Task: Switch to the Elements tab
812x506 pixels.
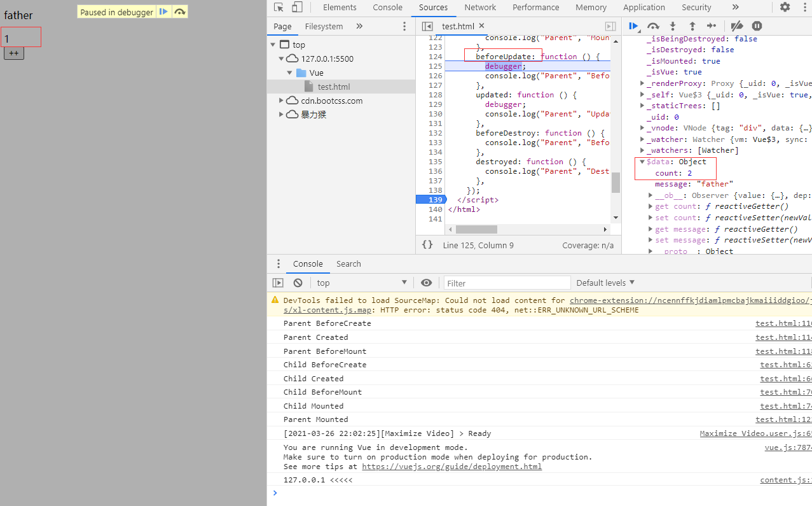Action: pyautogui.click(x=340, y=7)
